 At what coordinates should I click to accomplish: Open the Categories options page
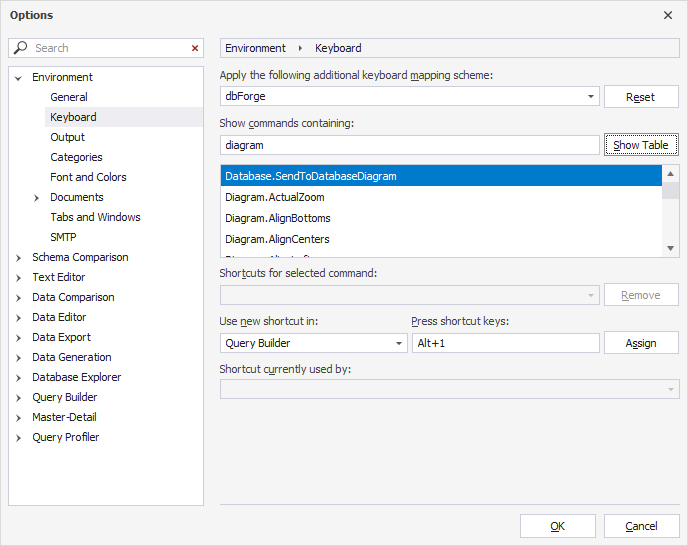point(76,157)
